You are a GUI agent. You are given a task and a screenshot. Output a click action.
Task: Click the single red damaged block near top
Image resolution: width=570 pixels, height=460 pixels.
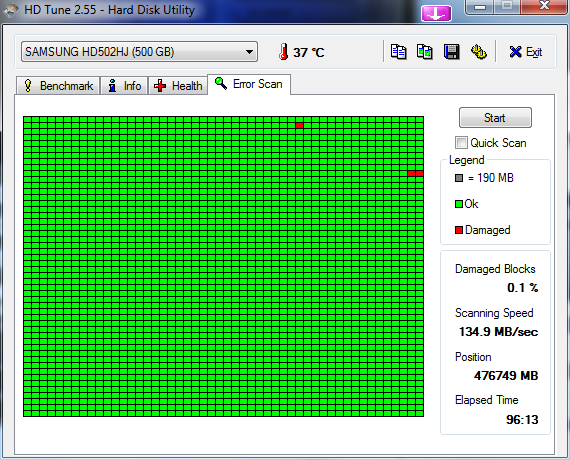click(x=300, y=125)
